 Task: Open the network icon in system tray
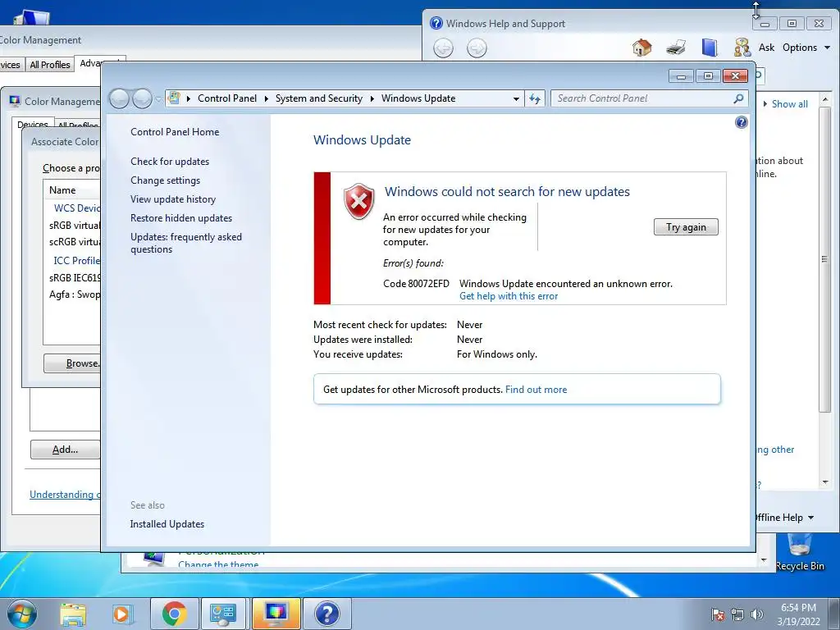click(737, 614)
